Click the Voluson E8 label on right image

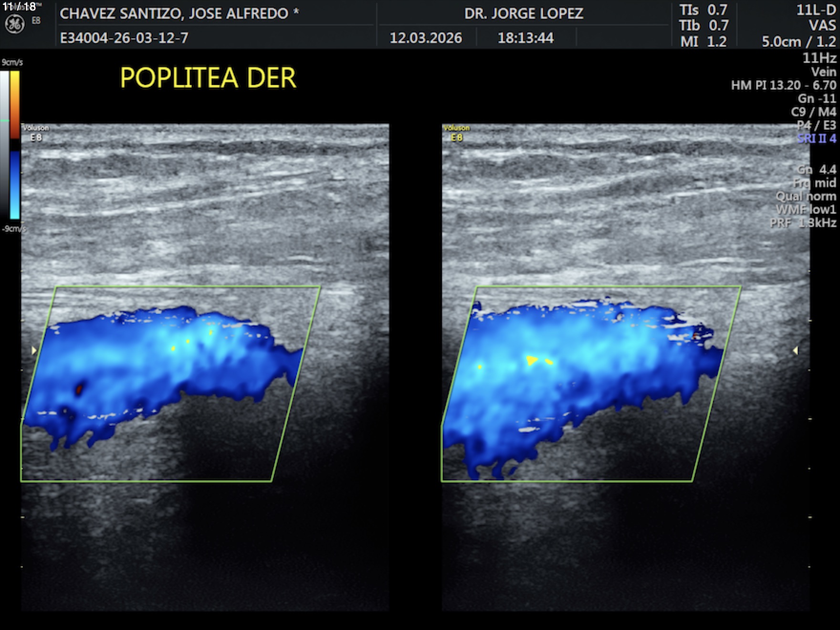pos(456,133)
